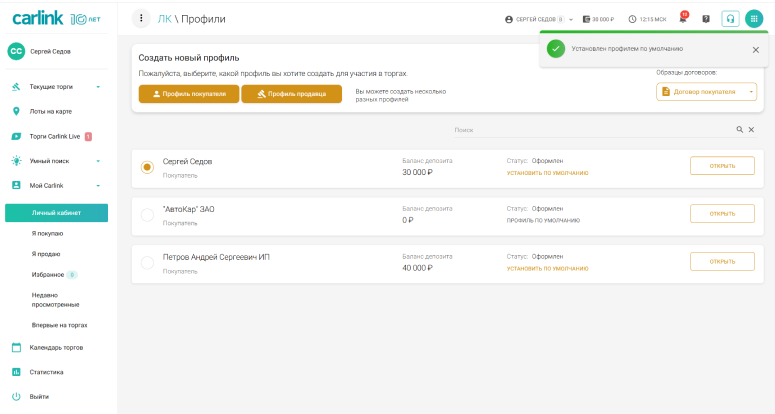775x414 pixels.
Task: Click the search magnifier icon
Action: point(740,130)
